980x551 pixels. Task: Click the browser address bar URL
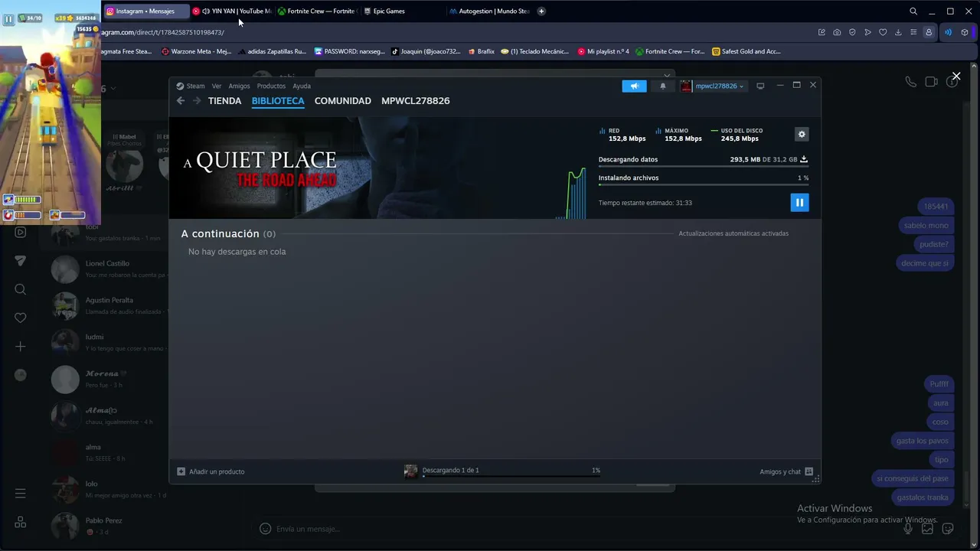162,32
